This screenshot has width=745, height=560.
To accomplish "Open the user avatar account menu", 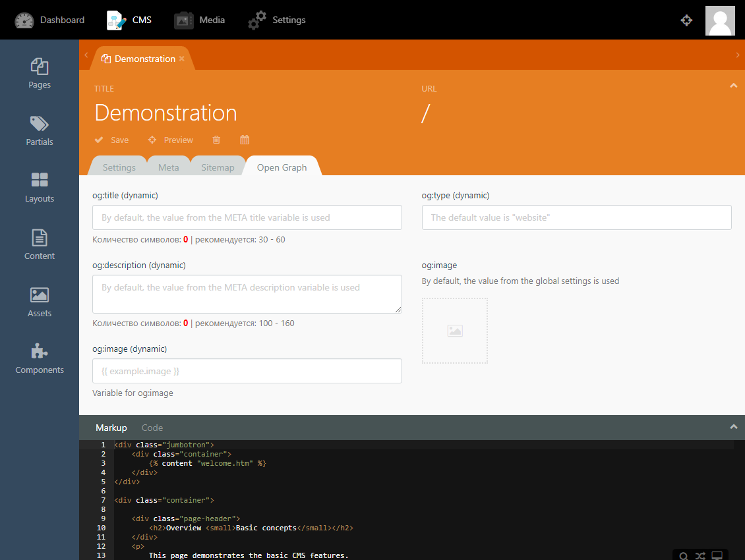I will pos(720,20).
